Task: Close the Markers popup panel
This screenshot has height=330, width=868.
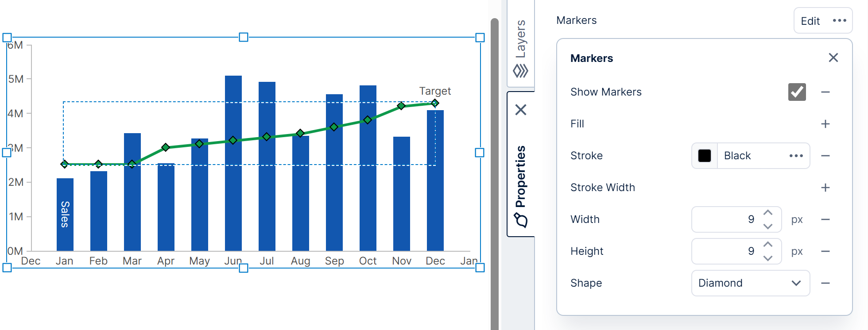Action: [x=833, y=58]
